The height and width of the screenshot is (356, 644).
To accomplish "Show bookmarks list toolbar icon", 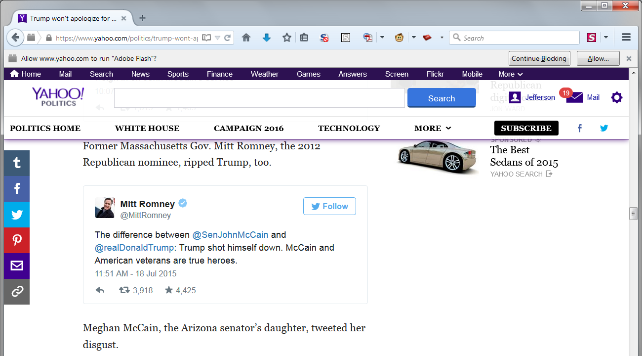I will point(304,38).
